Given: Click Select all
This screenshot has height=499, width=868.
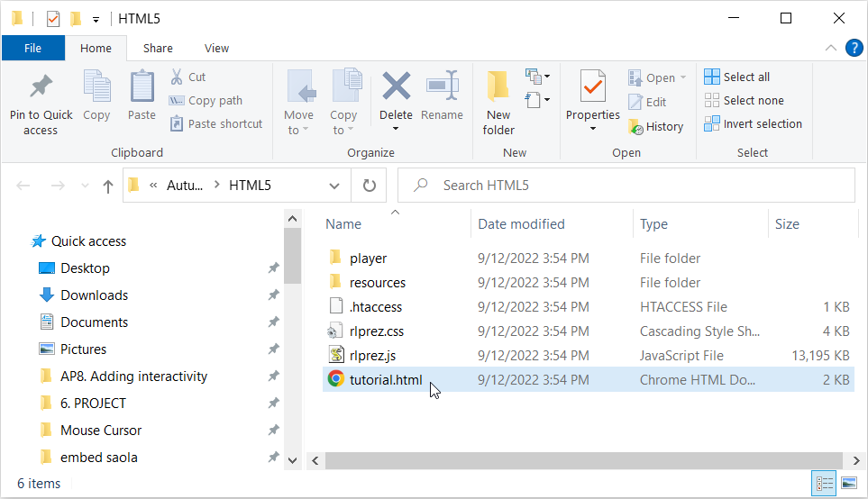Looking at the screenshot, I should [736, 77].
